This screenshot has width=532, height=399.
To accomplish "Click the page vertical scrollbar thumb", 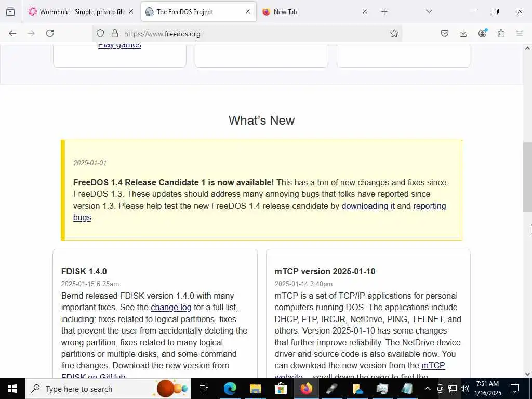I will [x=527, y=177].
